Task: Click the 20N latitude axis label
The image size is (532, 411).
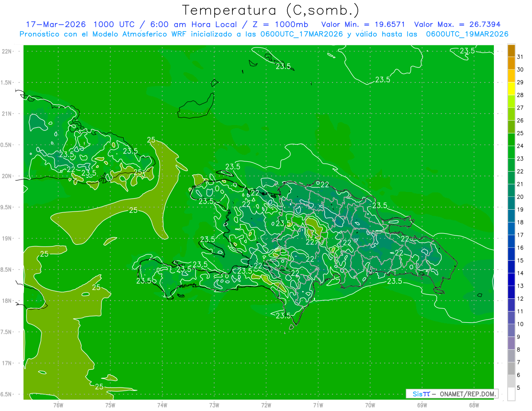Action: click(x=8, y=176)
